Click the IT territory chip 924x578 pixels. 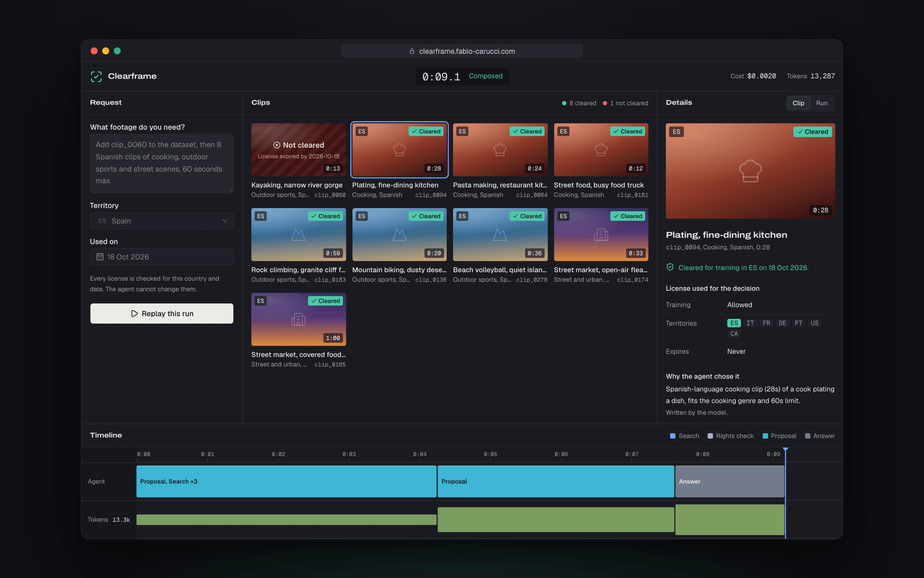tap(750, 323)
